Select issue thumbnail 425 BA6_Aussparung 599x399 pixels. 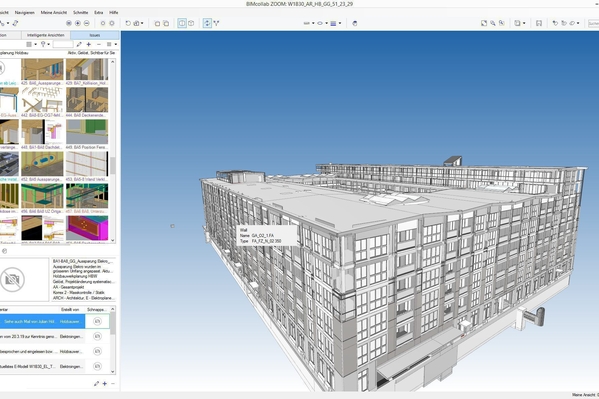42,70
